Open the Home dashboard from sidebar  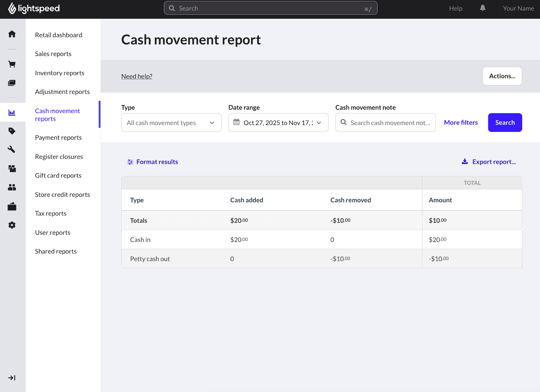[x=12, y=34]
